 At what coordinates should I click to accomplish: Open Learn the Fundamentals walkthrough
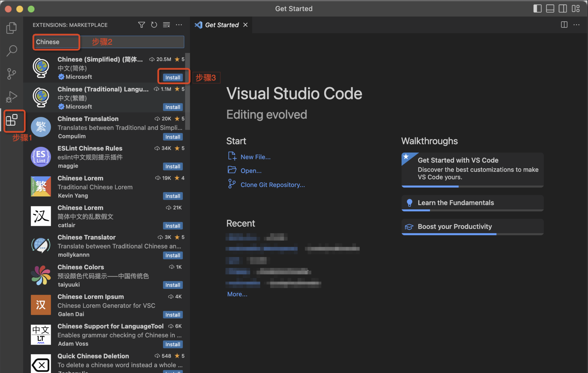(x=473, y=203)
